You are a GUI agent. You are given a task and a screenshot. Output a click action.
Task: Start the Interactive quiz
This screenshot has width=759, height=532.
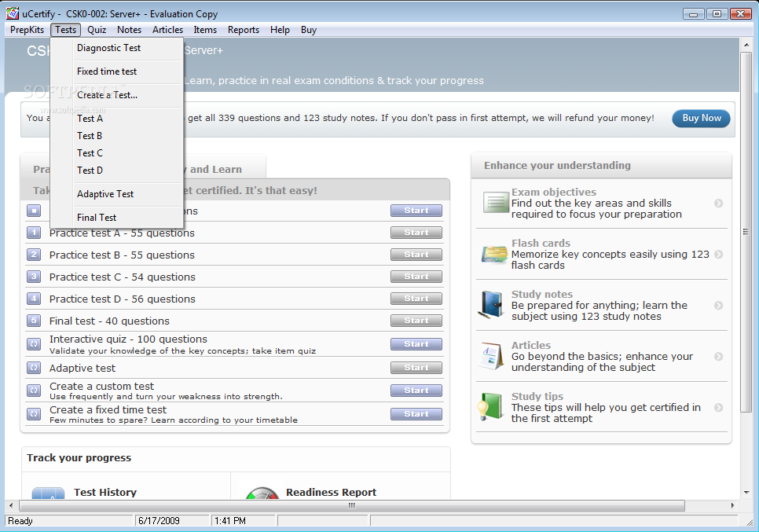(416, 344)
